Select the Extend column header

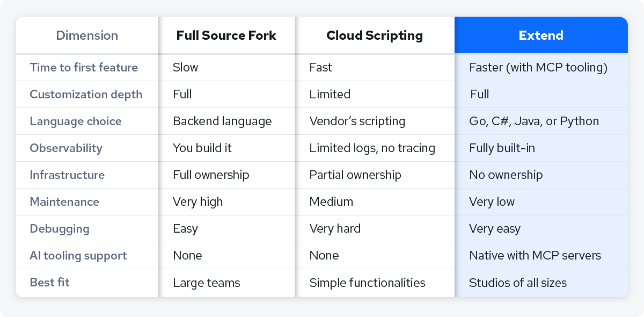(x=541, y=35)
